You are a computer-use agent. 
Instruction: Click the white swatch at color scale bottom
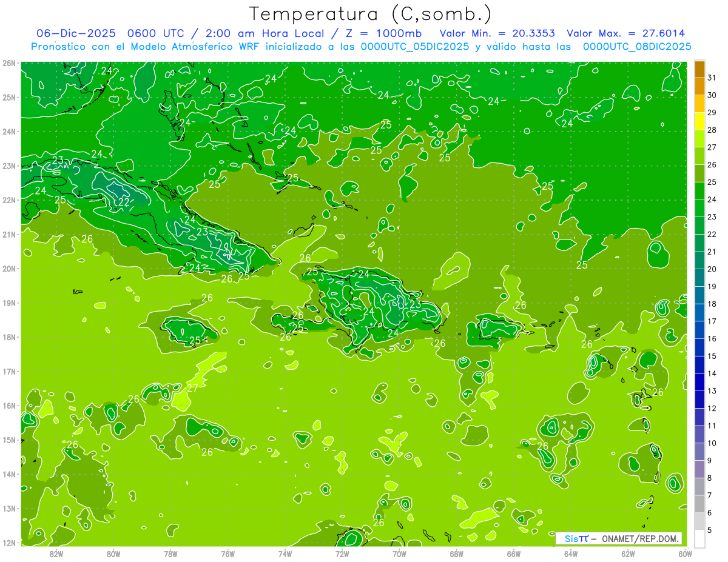click(699, 538)
